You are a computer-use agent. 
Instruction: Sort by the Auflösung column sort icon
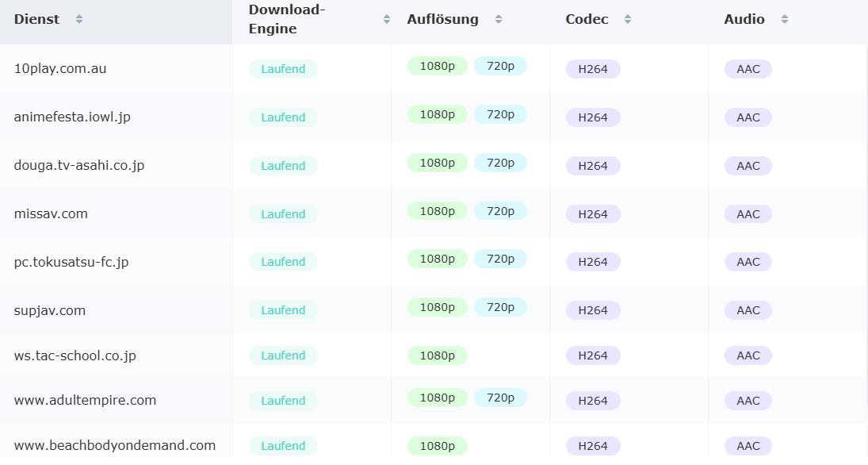499,19
